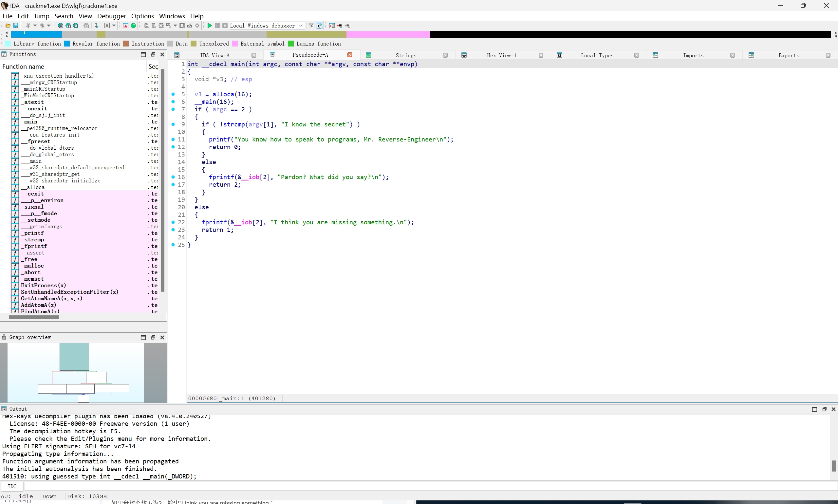The height and width of the screenshot is (504, 838).
Task: Jump forward with the forward arrow icon
Action: click(x=42, y=26)
